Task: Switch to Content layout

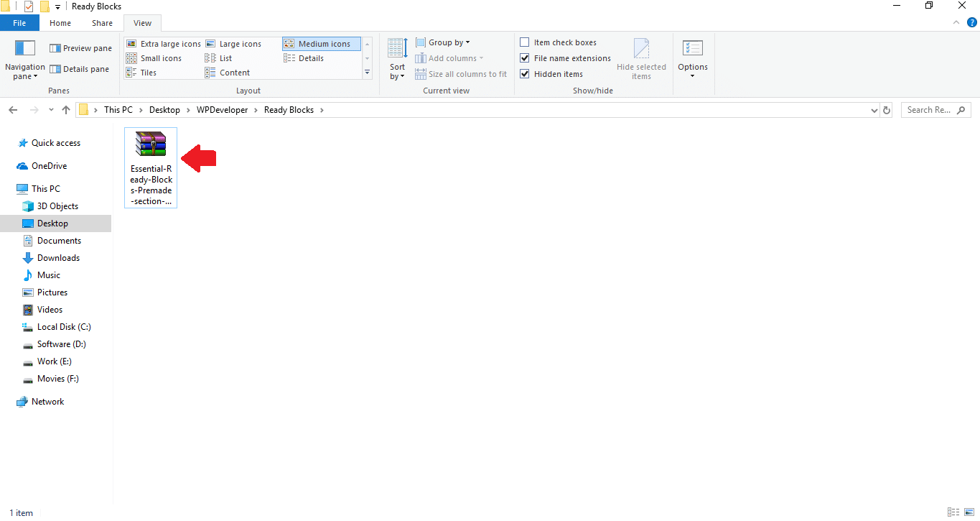Action: point(228,73)
